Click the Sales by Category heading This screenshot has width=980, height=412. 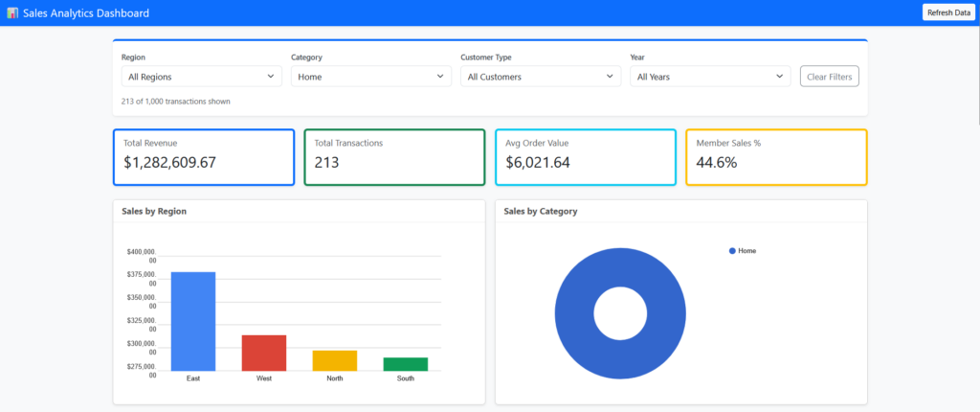(540, 211)
